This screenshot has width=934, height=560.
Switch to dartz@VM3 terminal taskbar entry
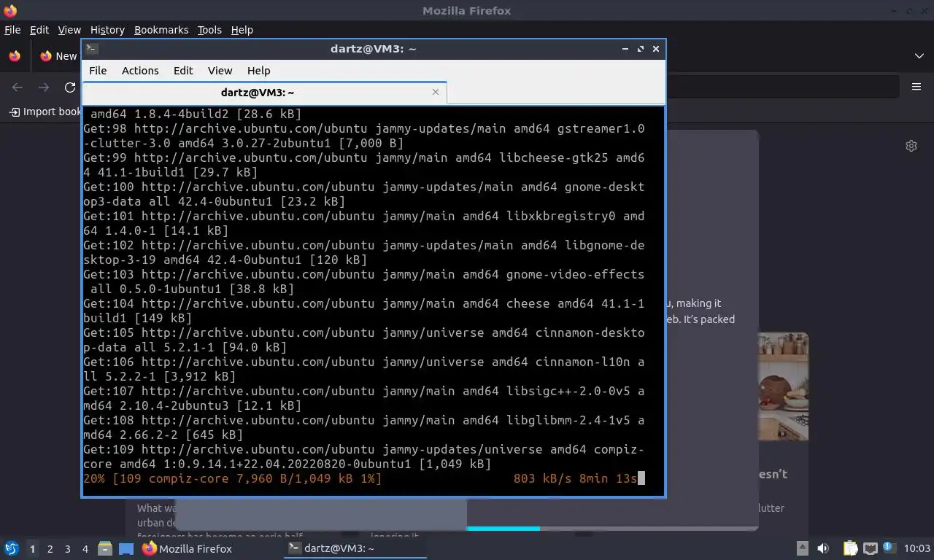[x=355, y=548]
